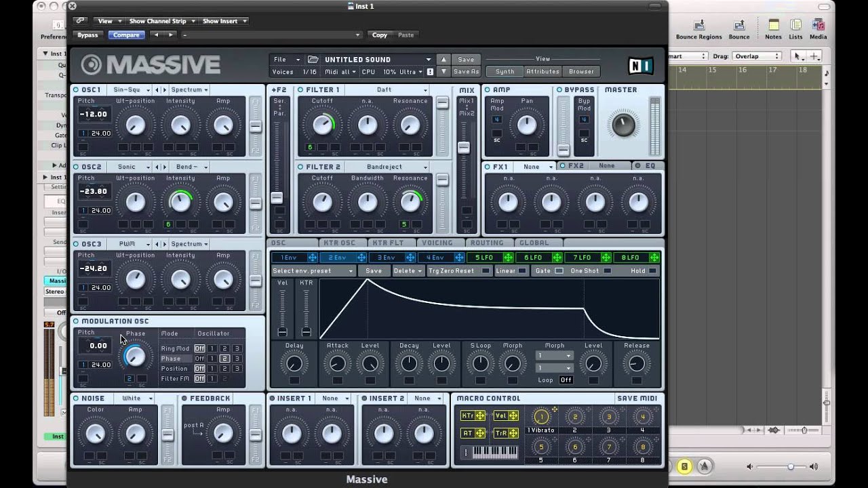Toggle the Filter 1 power button
Screen dimensions: 868x488
coord(300,90)
